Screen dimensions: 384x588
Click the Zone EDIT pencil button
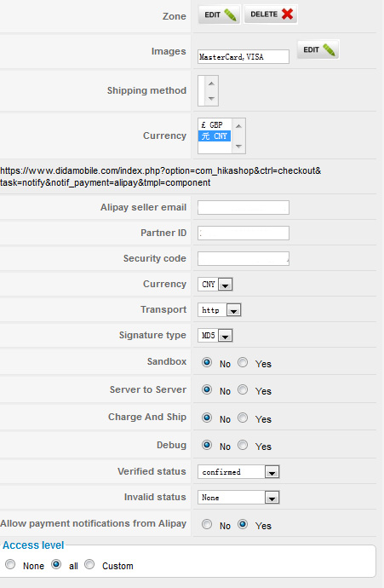220,14
